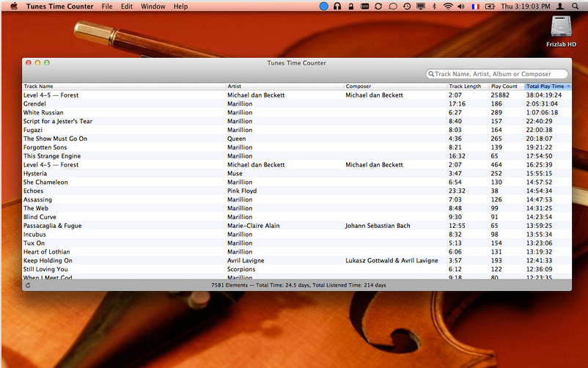Sort by Play Count column header
Screen dimensions: 588x368
click(507, 87)
